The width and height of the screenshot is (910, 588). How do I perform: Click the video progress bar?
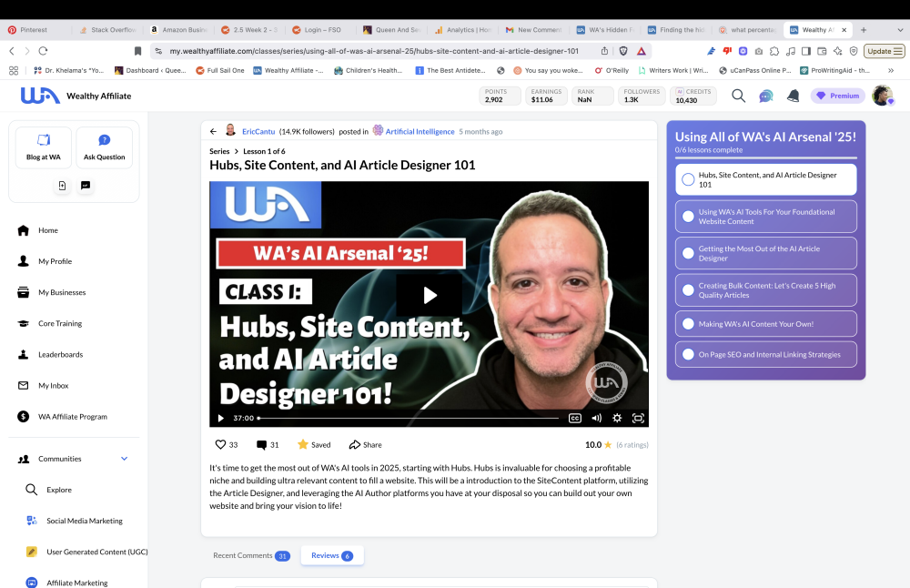click(x=408, y=418)
